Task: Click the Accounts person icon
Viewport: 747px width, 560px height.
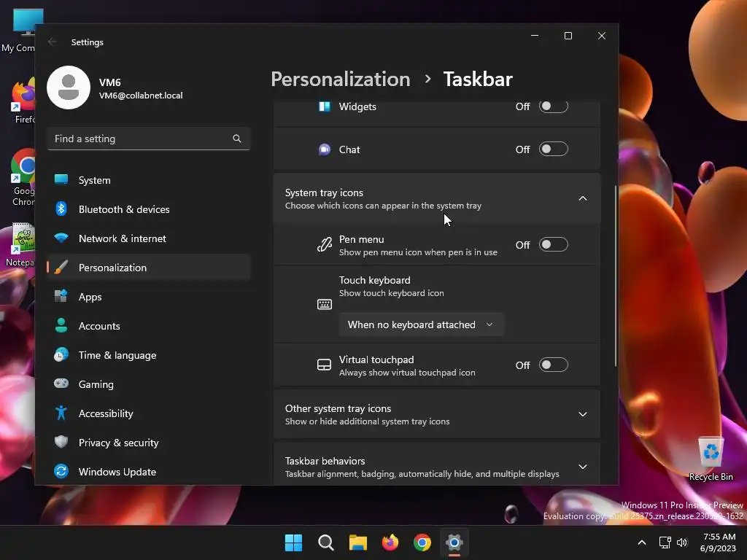Action: (61, 325)
